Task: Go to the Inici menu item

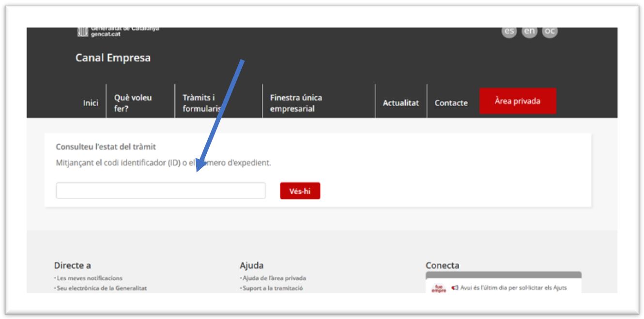Action: click(91, 103)
